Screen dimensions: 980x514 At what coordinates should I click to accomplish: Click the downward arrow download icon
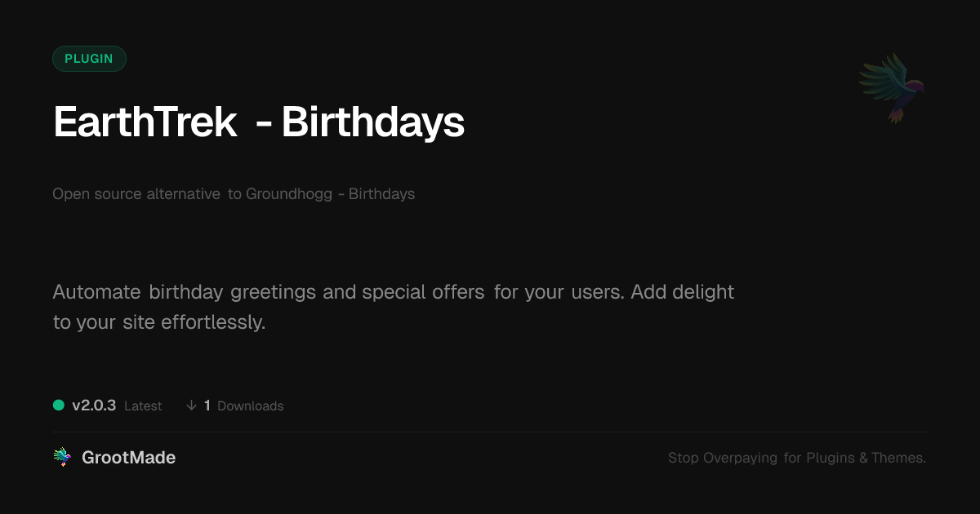coord(191,405)
